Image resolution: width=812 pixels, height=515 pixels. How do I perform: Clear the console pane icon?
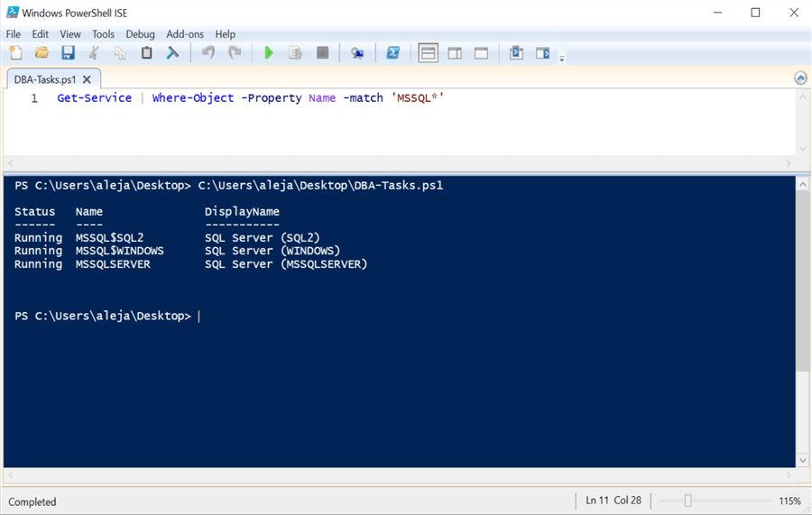coord(172,53)
